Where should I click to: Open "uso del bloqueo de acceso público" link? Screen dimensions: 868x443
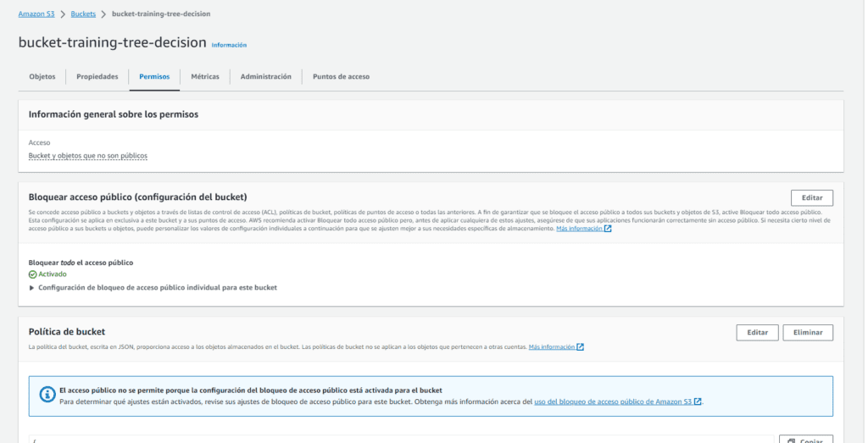(x=613, y=401)
